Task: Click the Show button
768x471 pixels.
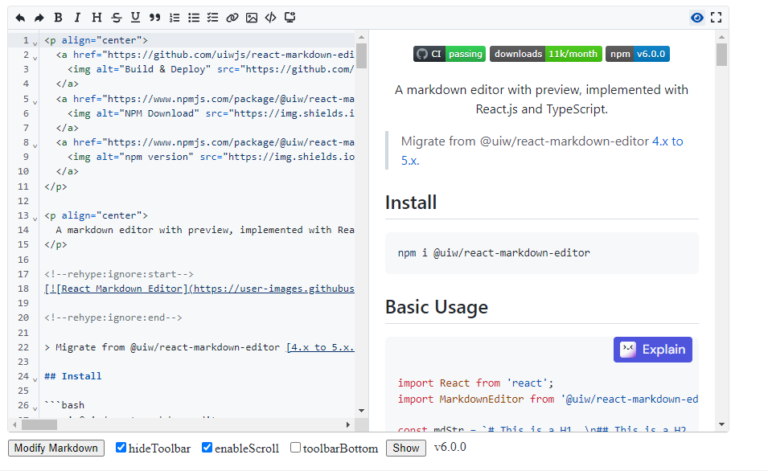Action: 406,448
